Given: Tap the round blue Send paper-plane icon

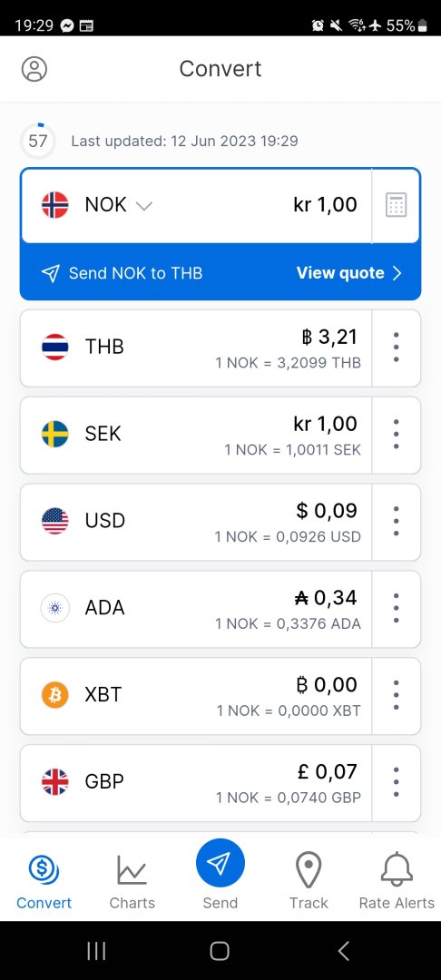Looking at the screenshot, I should (x=220, y=864).
